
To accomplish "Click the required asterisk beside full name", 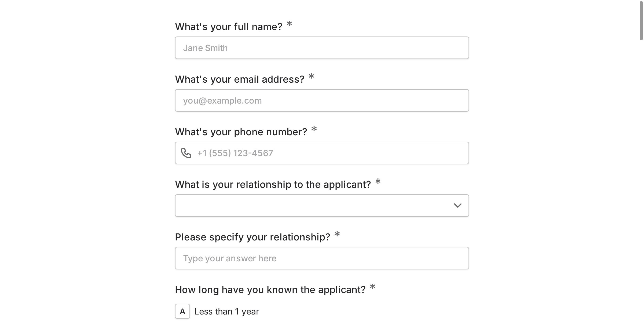I will pos(289,24).
